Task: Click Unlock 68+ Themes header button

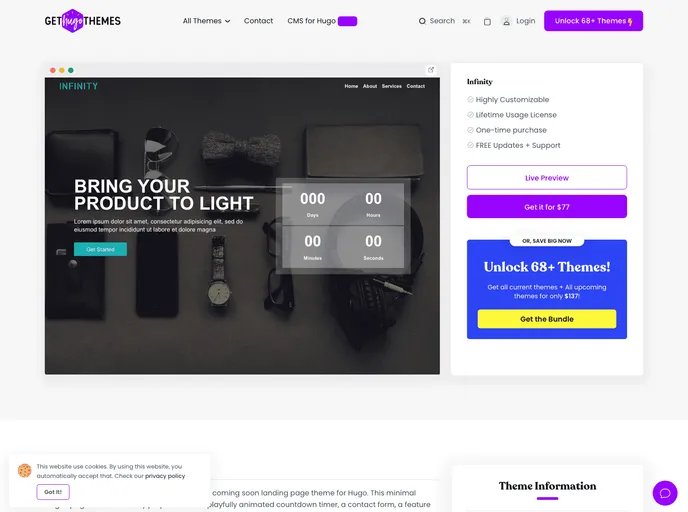Action: [593, 21]
